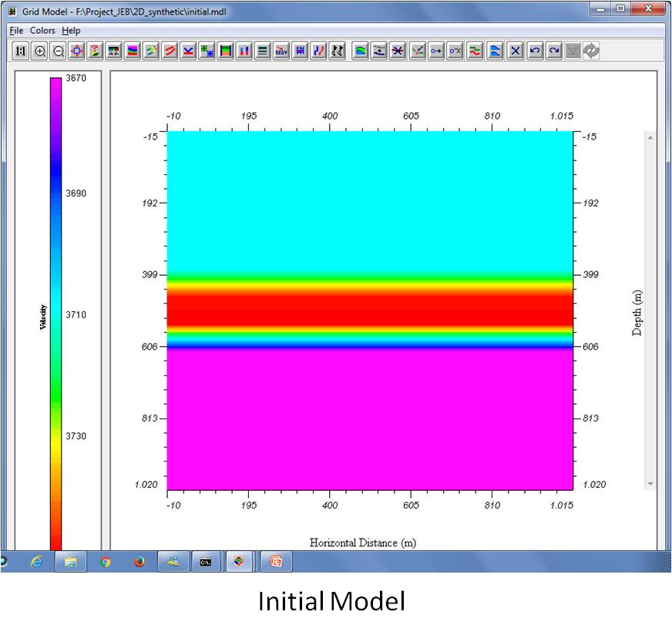
Task: Open Windows Explorer from the taskbar
Action: (x=72, y=562)
